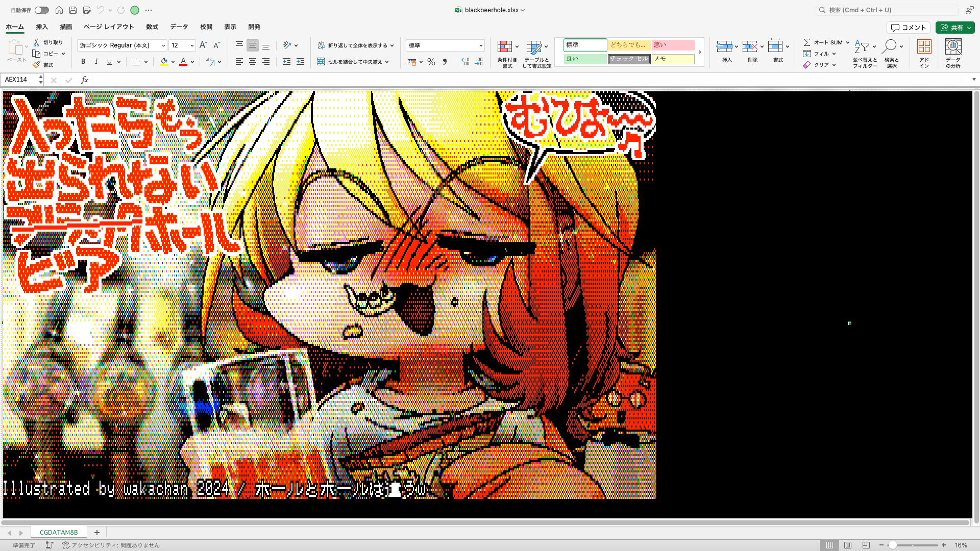Apply percent style format
Image resolution: width=980 pixels, height=551 pixels.
point(431,62)
